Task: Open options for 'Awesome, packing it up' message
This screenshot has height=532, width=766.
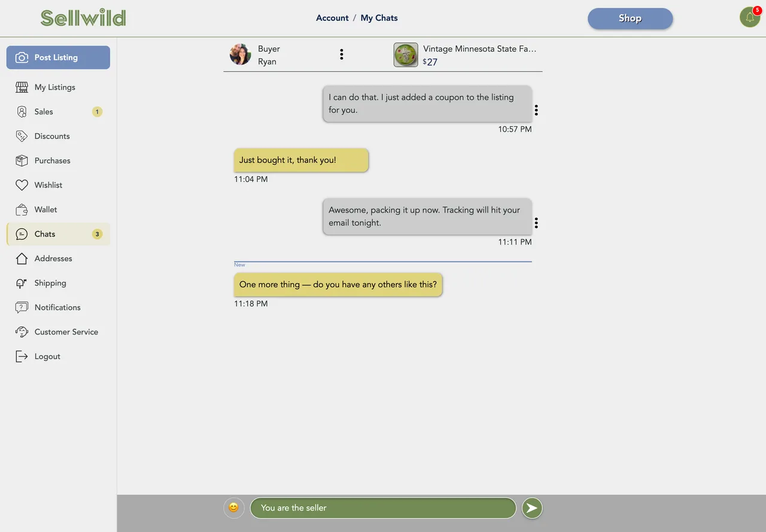Action: tap(536, 223)
